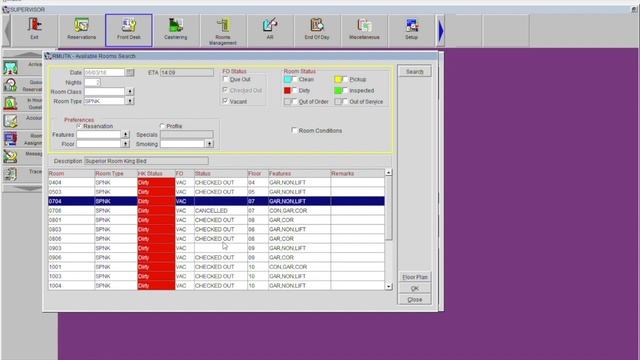
Task: Select the Reservation preferences radio button
Action: point(79,126)
